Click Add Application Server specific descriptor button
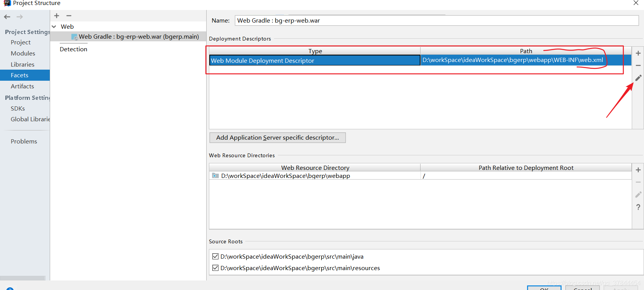 coord(277,138)
